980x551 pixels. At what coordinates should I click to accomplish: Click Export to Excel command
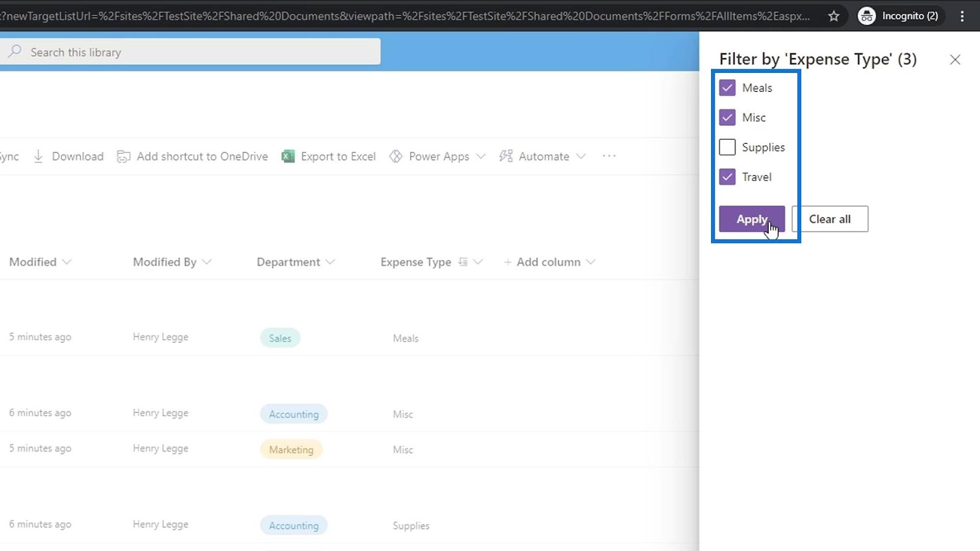(x=329, y=156)
